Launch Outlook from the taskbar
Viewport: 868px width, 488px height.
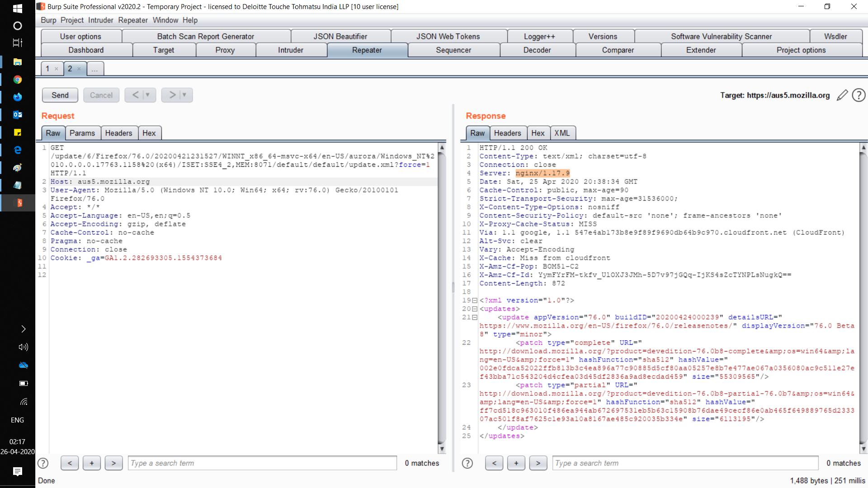coord(17,114)
